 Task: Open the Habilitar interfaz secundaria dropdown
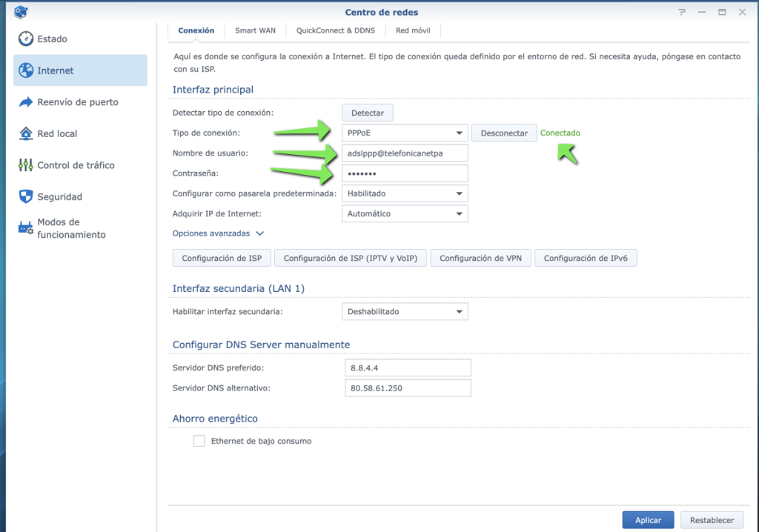point(404,311)
